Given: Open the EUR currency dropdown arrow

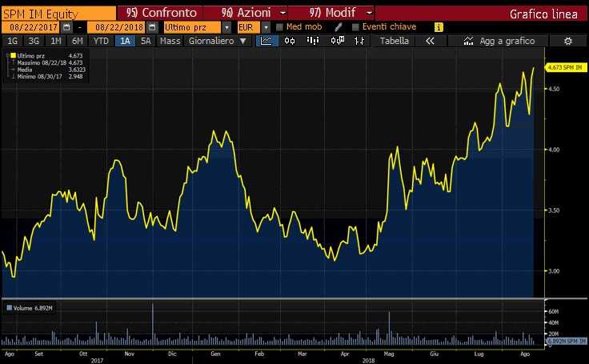Looking at the screenshot, I should point(266,27).
